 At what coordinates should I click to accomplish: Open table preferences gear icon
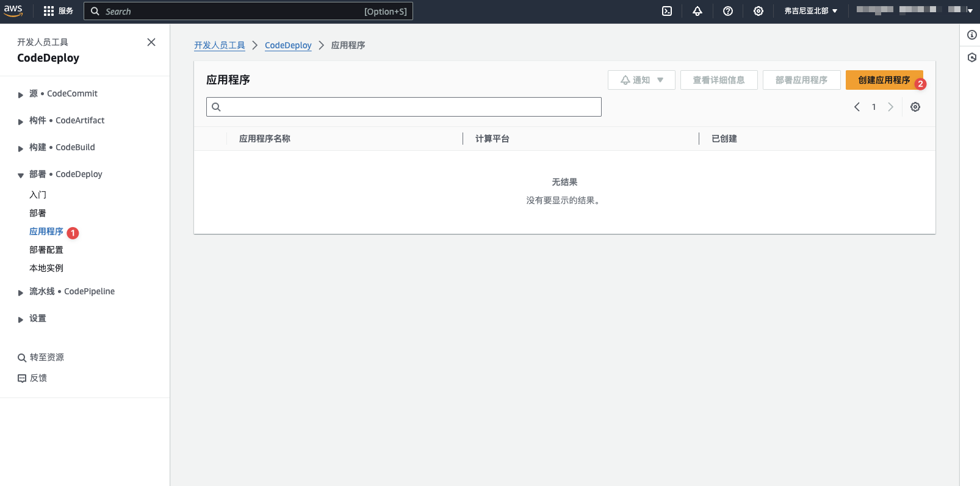[915, 107]
